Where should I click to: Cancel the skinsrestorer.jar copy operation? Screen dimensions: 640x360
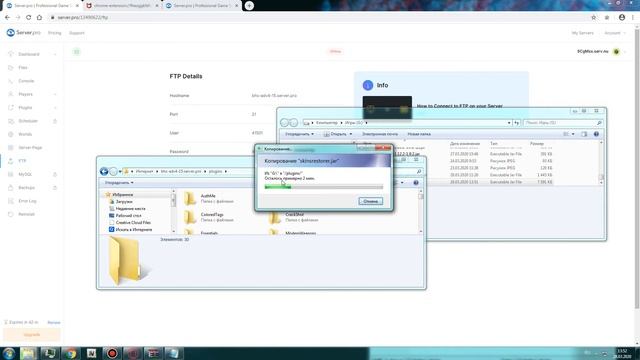click(x=371, y=201)
